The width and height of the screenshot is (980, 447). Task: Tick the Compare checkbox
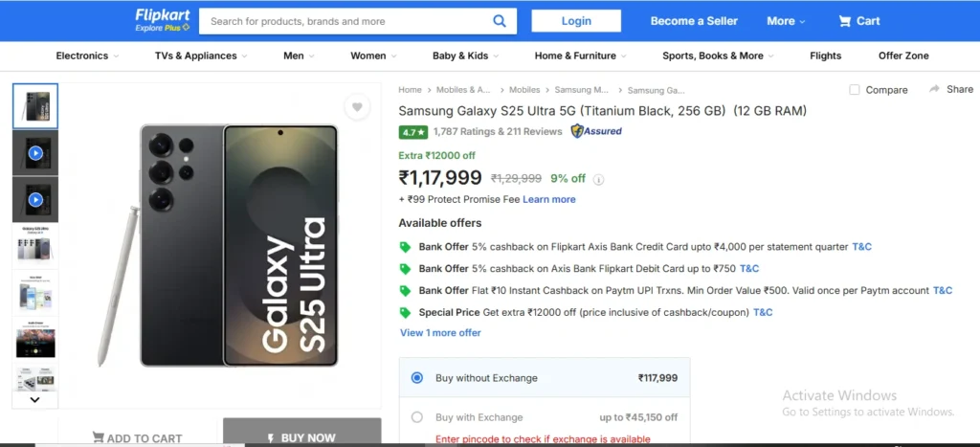tap(855, 90)
